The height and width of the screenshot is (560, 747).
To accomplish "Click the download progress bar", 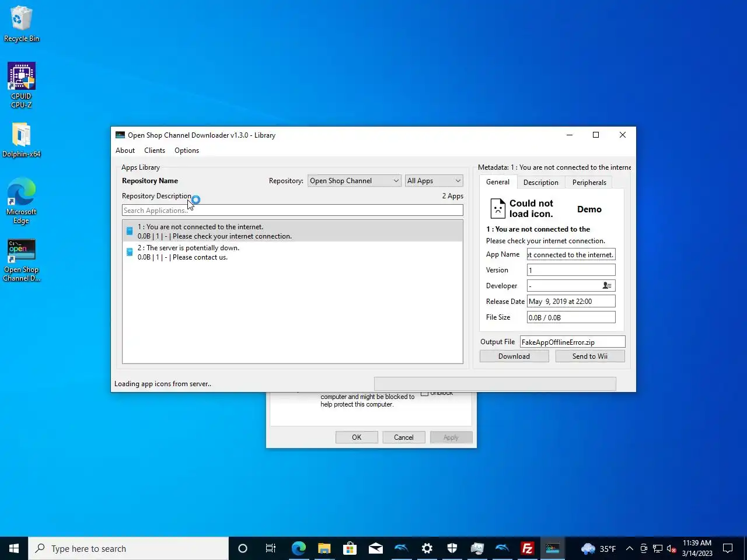I will (495, 383).
